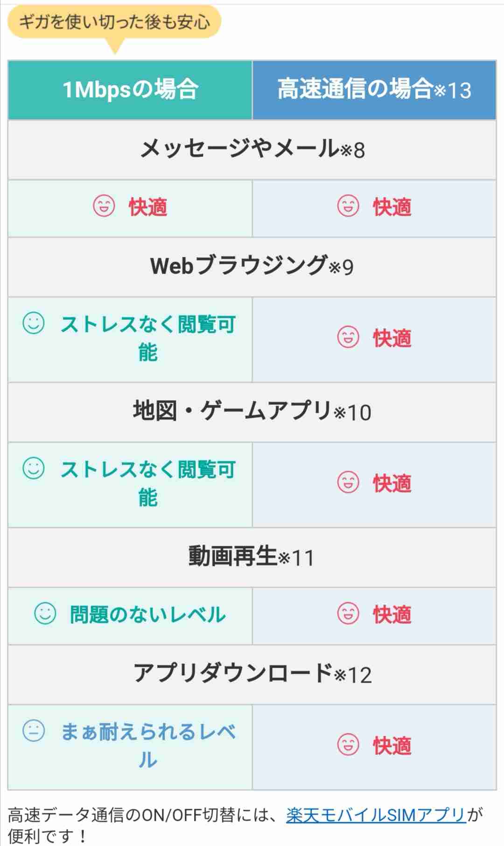The width and height of the screenshot is (504, 846).
Task: Tap the ギガを使い切った後も安心 speech bubble
Action: pyautogui.click(x=114, y=22)
